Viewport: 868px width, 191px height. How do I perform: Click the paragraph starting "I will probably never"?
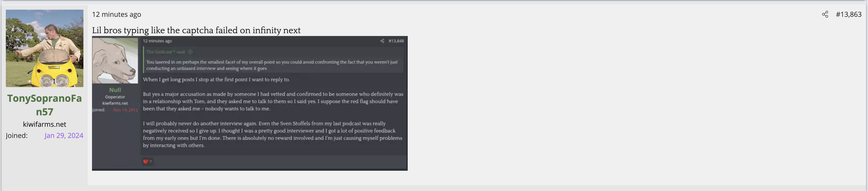click(272, 134)
